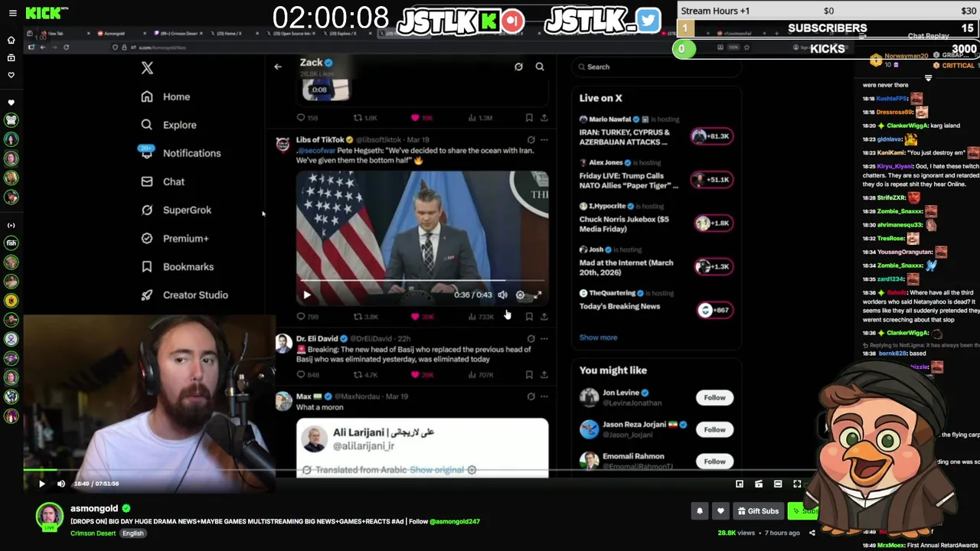Follow Emomali Rahmon

point(714,461)
